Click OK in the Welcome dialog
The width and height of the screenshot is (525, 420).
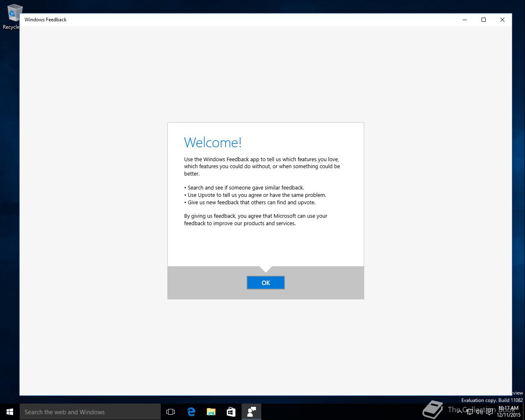(266, 283)
